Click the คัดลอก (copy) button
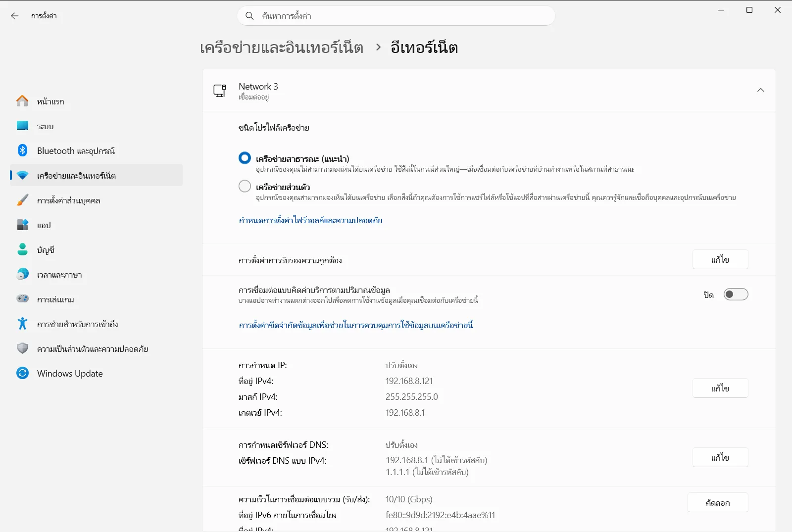Screen dimensions: 792x532 718,502
